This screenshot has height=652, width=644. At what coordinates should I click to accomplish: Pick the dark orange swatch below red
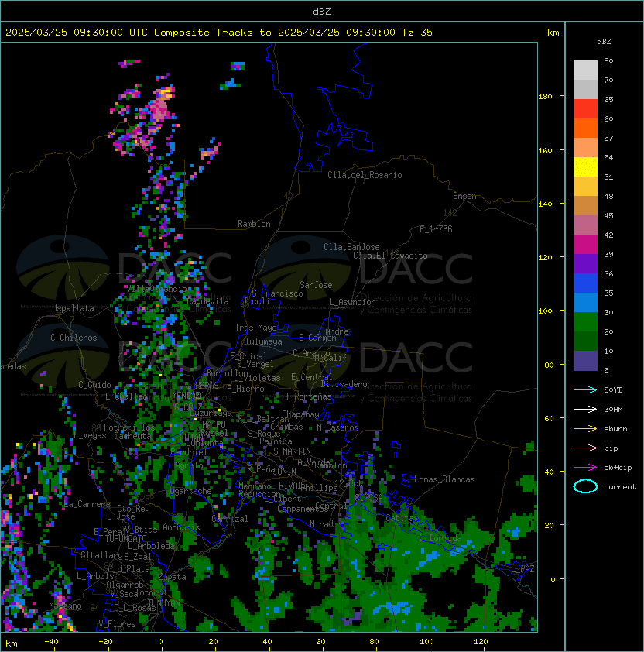click(x=585, y=128)
